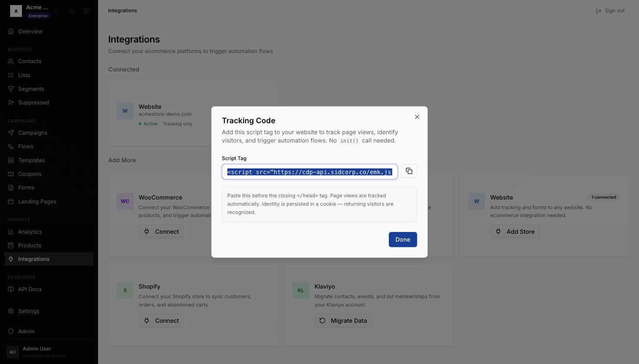Image resolution: width=639 pixels, height=364 pixels.
Task: Click the Klaviyo KL logo icon
Action: tap(301, 291)
